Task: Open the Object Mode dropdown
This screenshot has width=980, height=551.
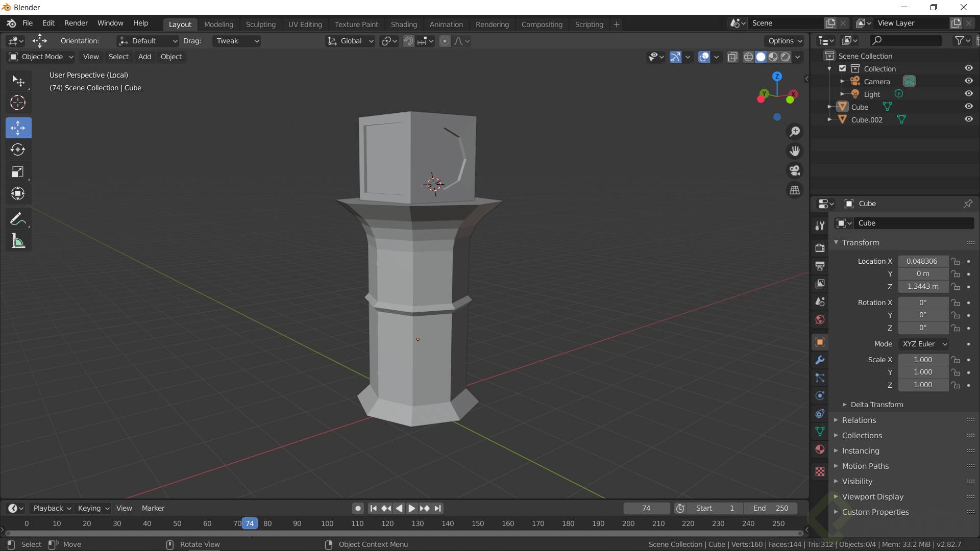Action: (41, 57)
